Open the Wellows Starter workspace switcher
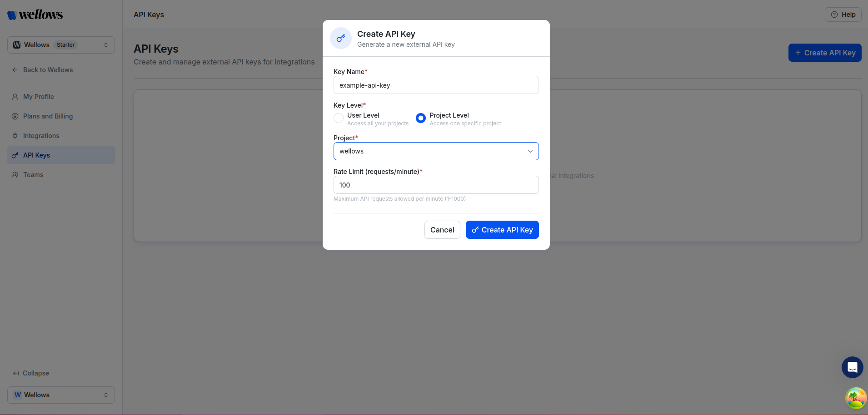This screenshot has height=415, width=868. click(60, 44)
